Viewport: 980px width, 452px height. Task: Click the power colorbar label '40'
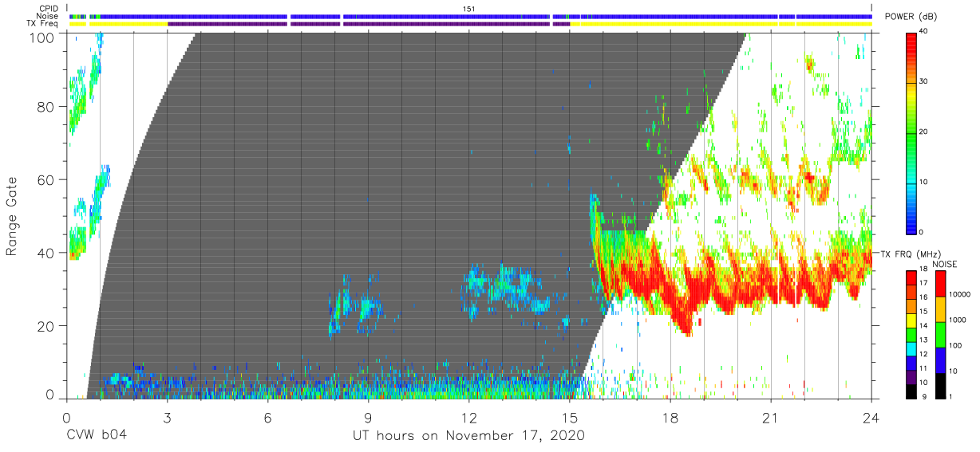point(924,32)
